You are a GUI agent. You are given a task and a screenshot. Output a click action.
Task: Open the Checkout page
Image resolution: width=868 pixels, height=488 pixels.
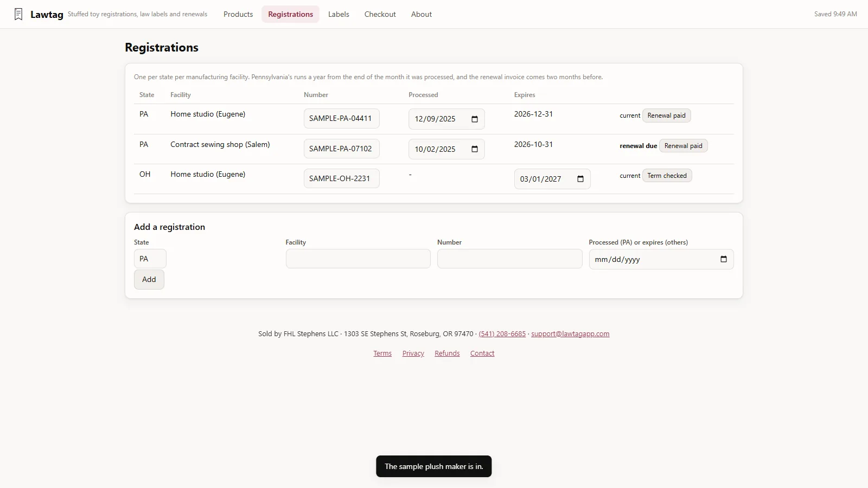380,14
